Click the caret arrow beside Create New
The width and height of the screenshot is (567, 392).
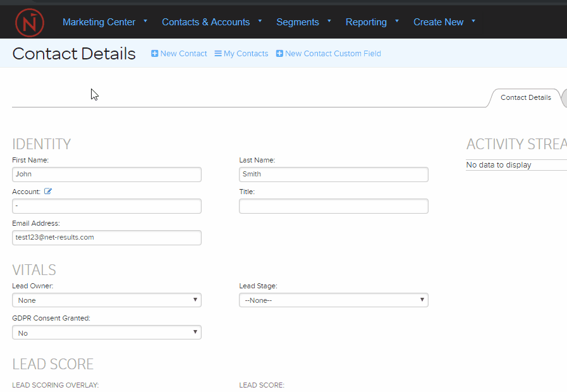(473, 22)
